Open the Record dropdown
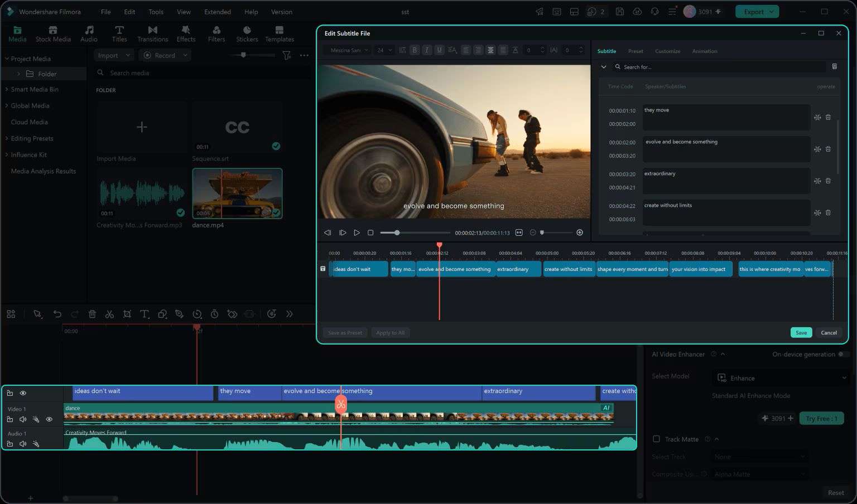Viewport: 857px width, 504px height. tap(165, 55)
